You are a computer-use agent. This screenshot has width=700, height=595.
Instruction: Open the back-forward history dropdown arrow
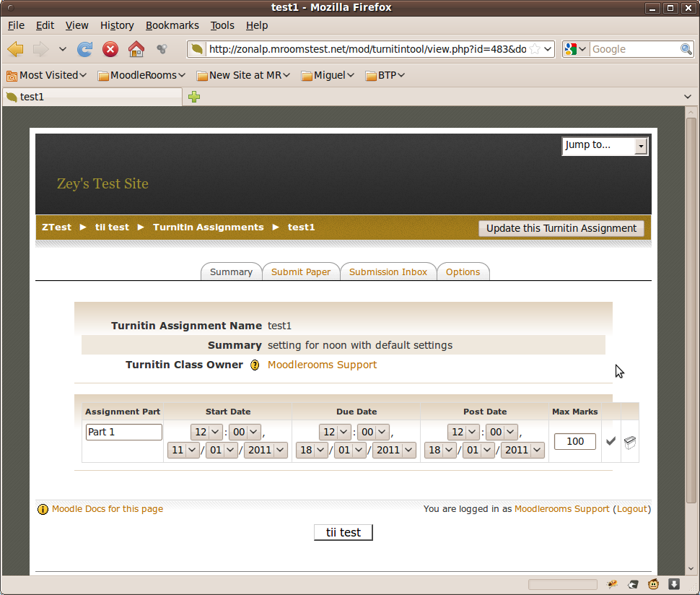click(x=63, y=49)
